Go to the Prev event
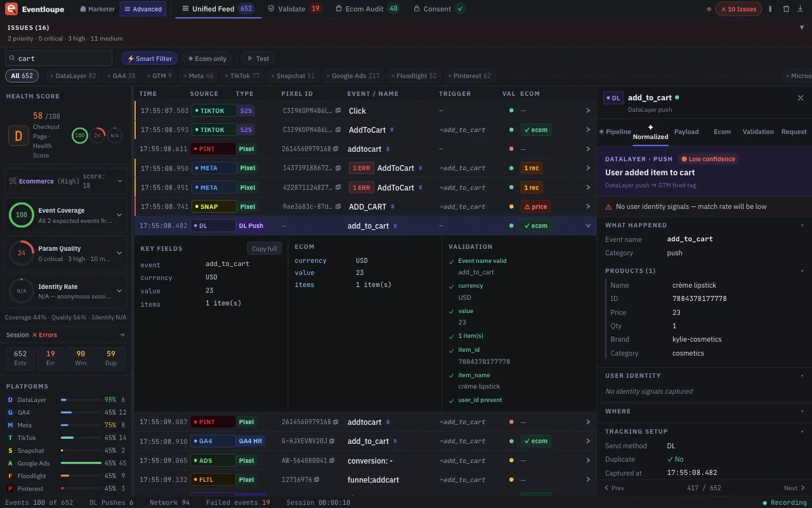 (614, 488)
